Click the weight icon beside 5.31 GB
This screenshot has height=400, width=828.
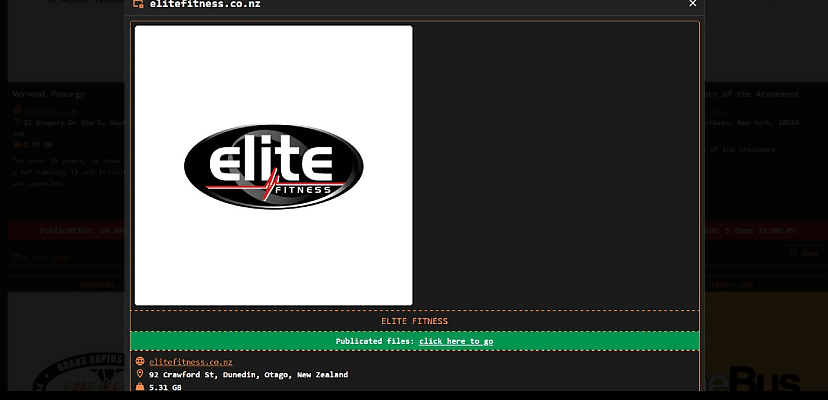tap(140, 387)
